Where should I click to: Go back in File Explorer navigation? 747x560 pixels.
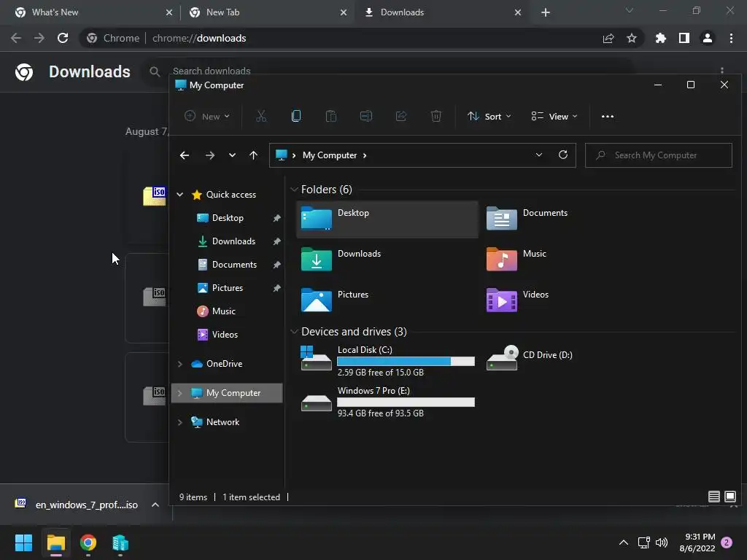click(185, 155)
